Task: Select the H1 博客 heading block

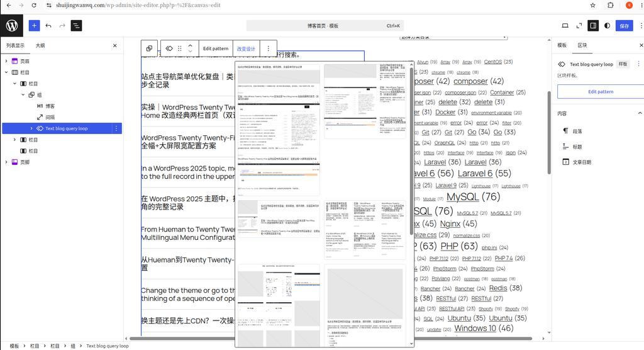Action: point(46,106)
